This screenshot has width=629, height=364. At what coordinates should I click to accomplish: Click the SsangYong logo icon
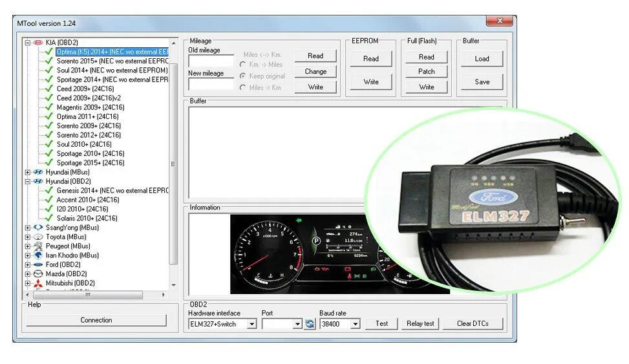37,228
